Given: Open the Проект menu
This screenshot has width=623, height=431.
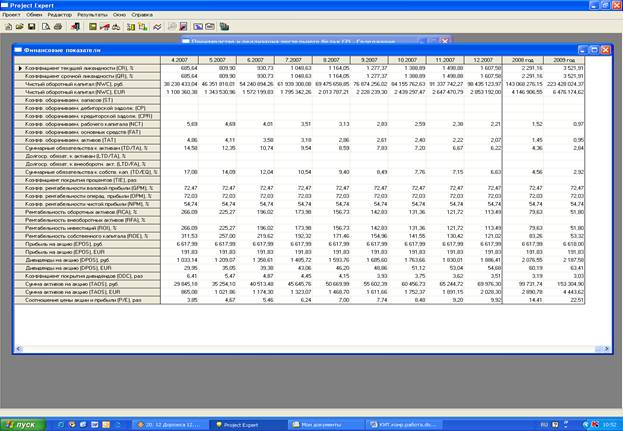Looking at the screenshot, I should (13, 15).
